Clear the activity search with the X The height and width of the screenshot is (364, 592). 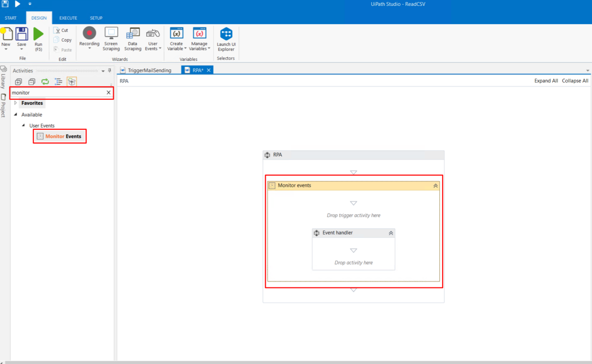click(109, 92)
